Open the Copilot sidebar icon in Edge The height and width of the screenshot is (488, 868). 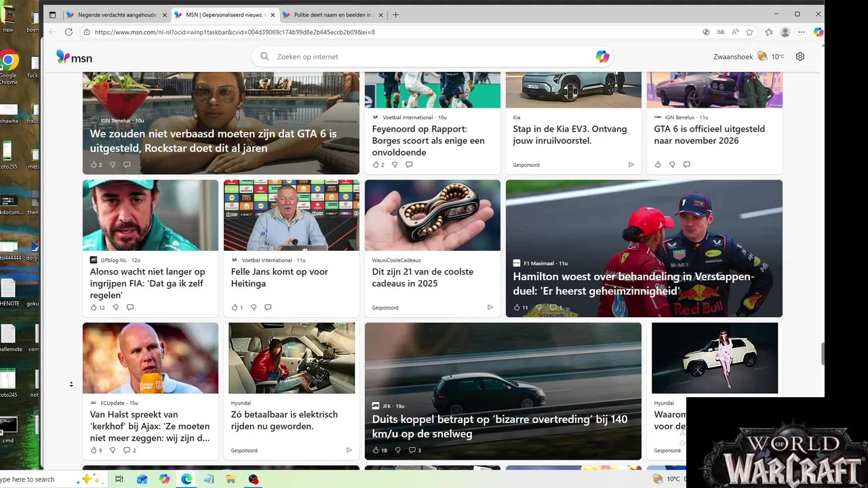[818, 32]
